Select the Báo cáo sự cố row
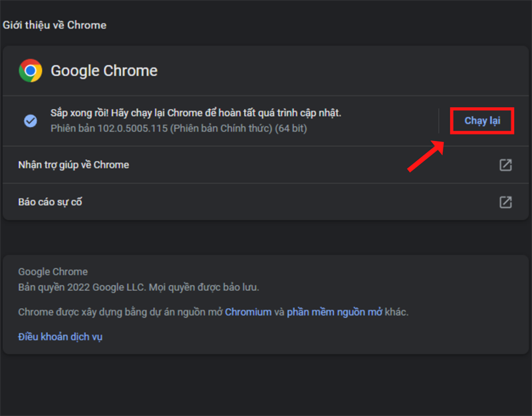Viewport: 532px width, 416px height. (x=50, y=202)
